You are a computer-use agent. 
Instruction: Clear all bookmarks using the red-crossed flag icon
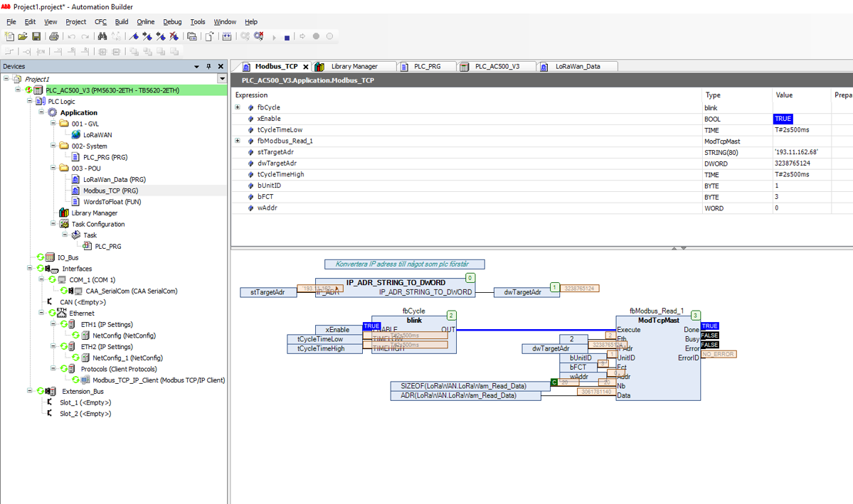coord(174,36)
